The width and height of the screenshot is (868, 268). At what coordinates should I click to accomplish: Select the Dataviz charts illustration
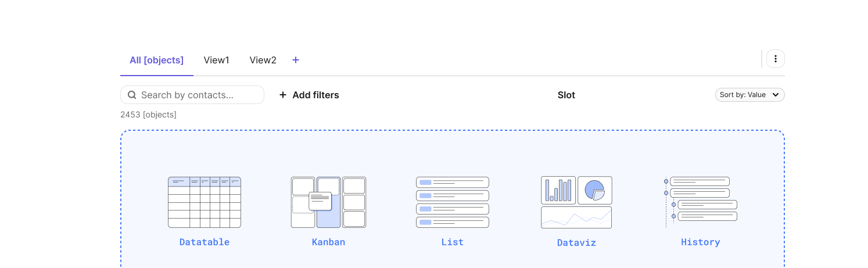[576, 202]
